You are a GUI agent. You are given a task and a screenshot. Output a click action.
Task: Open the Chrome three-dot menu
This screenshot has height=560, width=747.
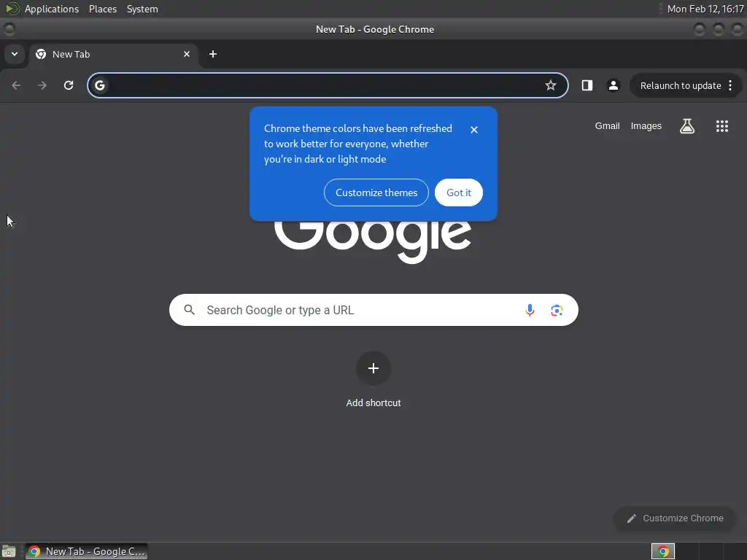click(730, 85)
